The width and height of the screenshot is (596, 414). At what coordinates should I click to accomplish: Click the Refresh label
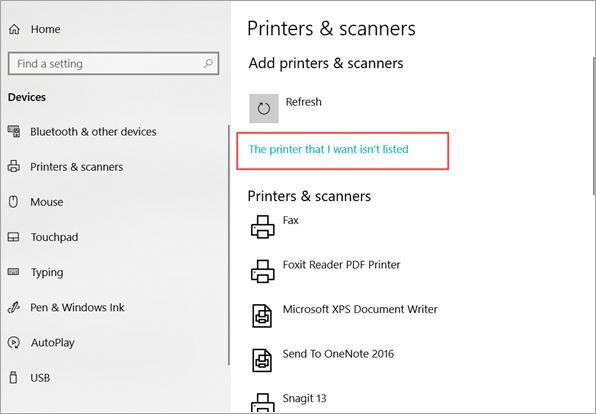point(303,102)
